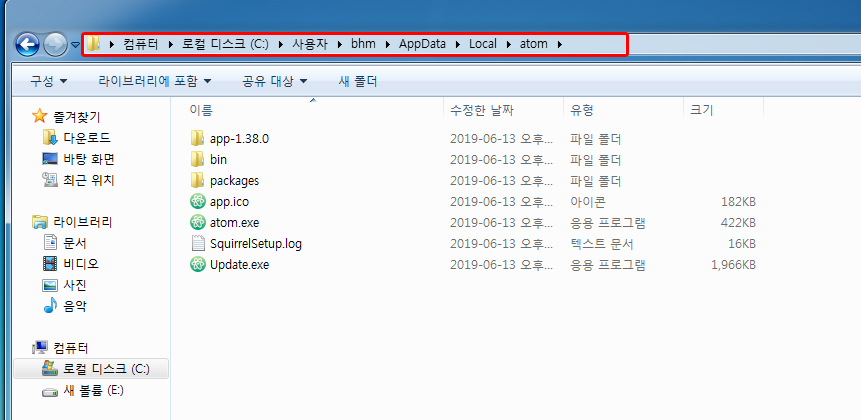Viewport: 861px width, 420px height.
Task: Click the 사진 library icon
Action: pos(50,285)
